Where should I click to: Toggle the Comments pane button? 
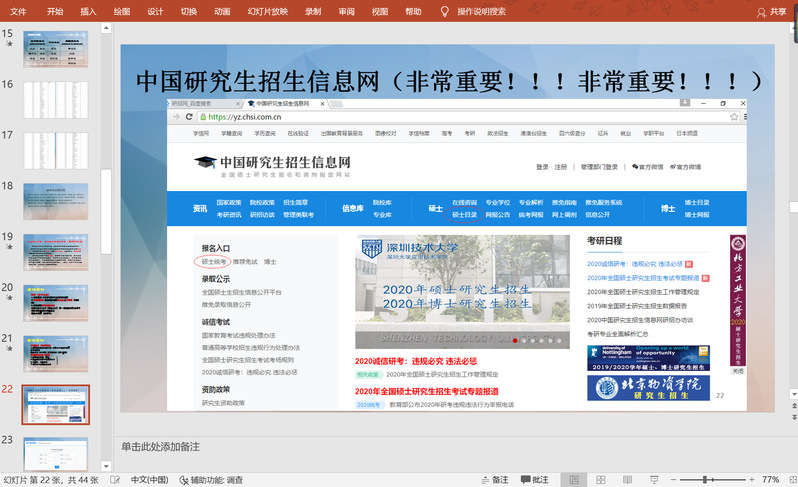(534, 480)
